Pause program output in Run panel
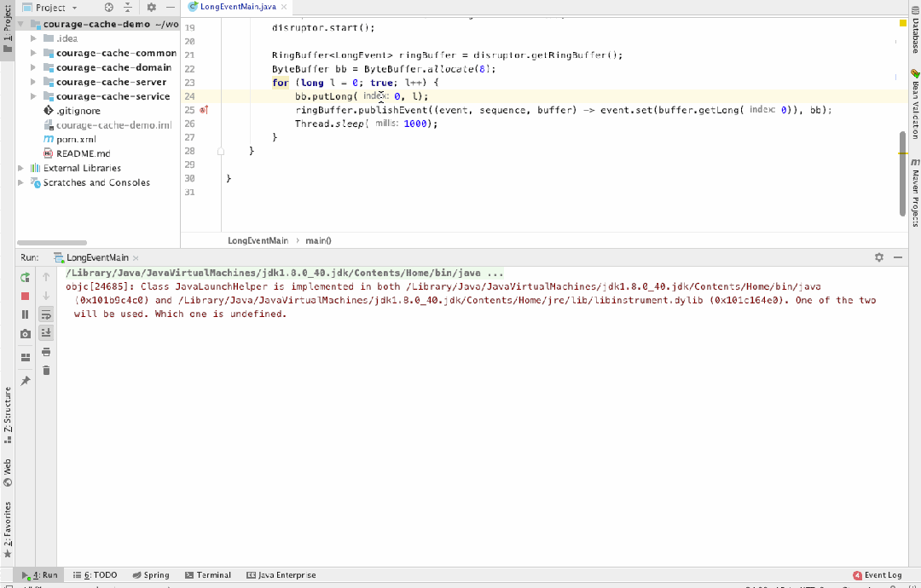 click(x=26, y=314)
